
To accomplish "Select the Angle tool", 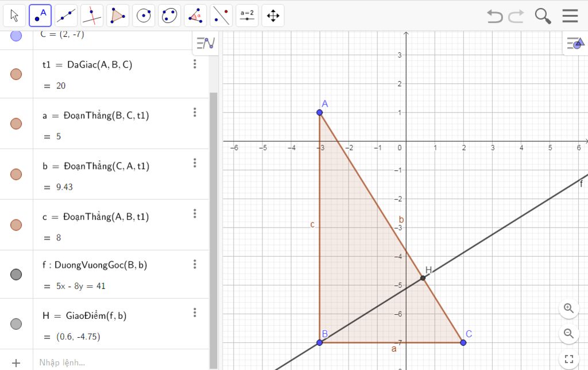I will (195, 16).
